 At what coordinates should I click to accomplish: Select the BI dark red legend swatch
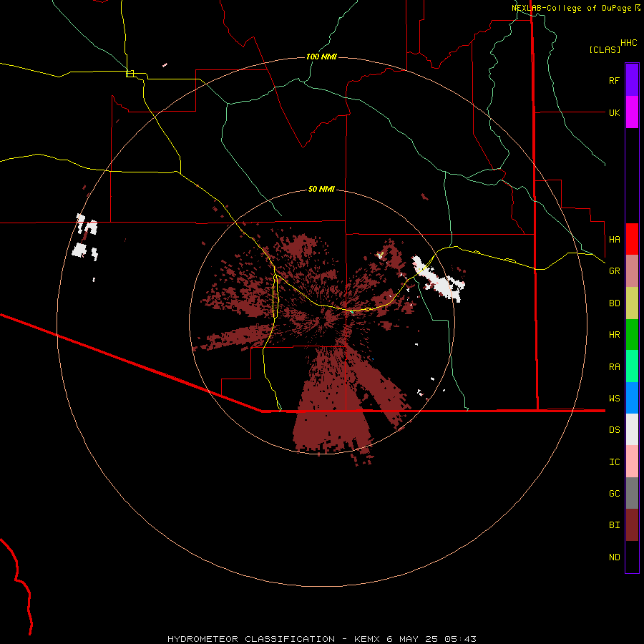[632, 525]
